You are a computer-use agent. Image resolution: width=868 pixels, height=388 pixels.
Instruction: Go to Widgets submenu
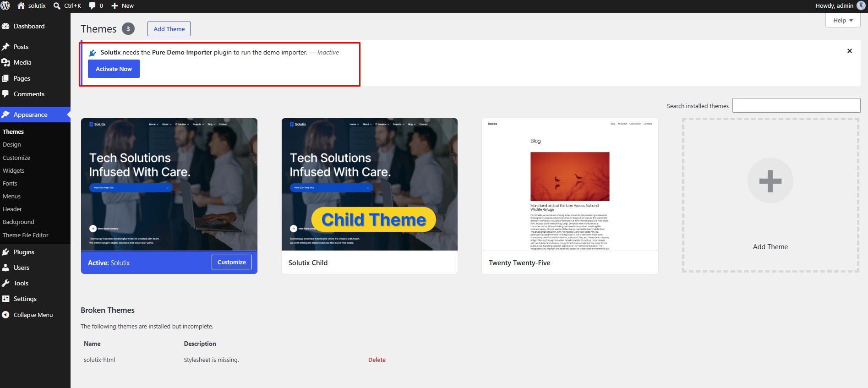(x=14, y=170)
